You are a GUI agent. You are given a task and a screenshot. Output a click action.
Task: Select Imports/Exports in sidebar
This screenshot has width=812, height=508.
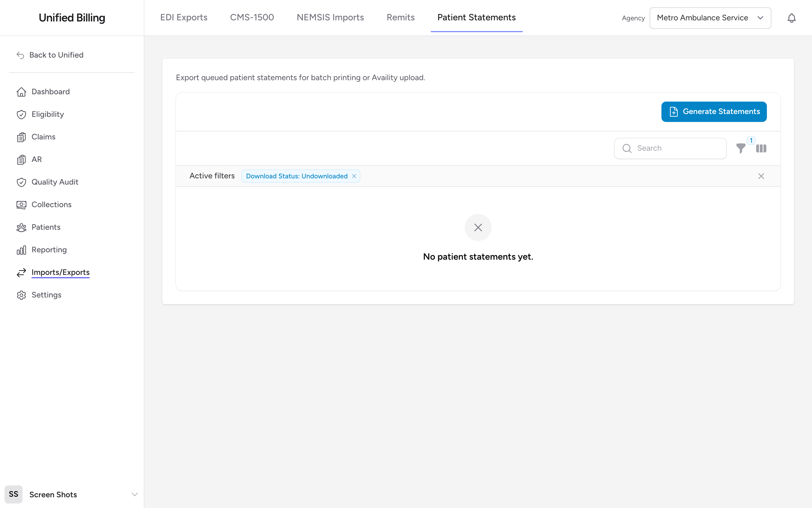pyautogui.click(x=60, y=272)
